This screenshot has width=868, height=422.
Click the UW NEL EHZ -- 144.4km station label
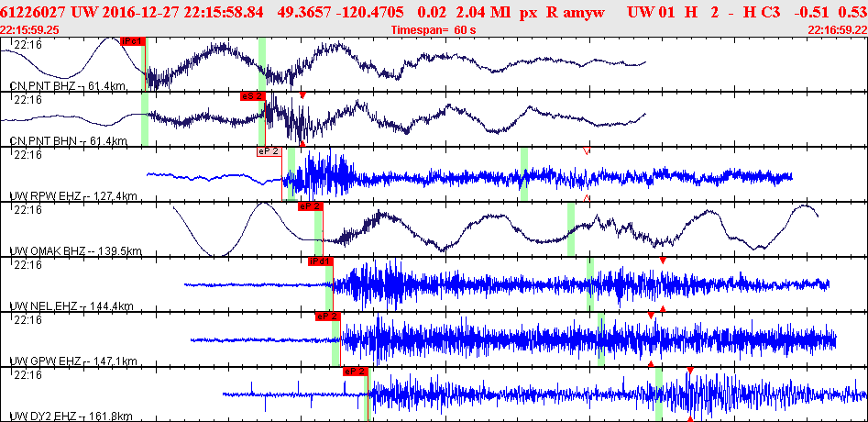pos(71,306)
